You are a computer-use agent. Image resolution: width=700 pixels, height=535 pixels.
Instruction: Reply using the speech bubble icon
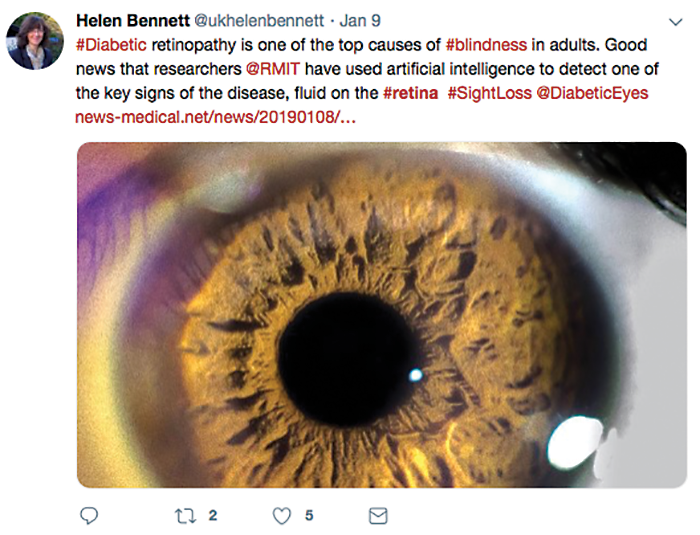tap(89, 516)
